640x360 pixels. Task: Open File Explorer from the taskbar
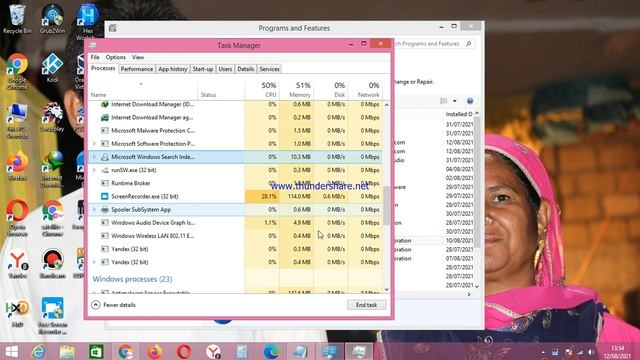[67, 351]
